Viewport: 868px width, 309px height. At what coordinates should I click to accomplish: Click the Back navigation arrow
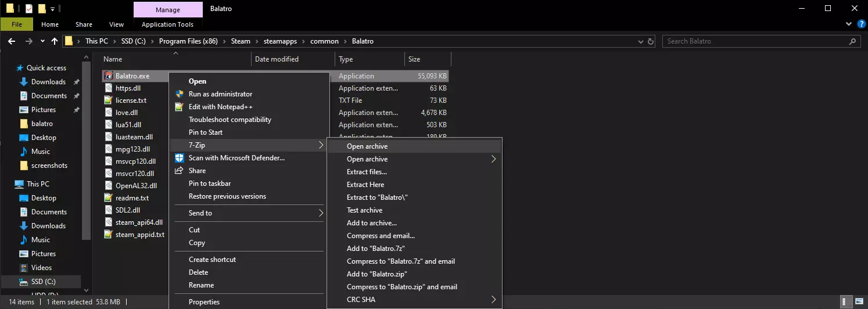coord(12,41)
